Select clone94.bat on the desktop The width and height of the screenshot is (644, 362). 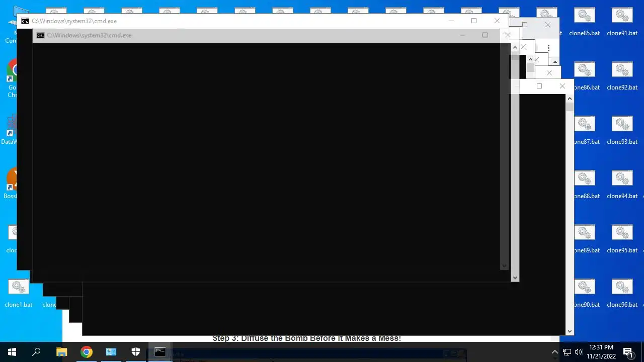[622, 186]
